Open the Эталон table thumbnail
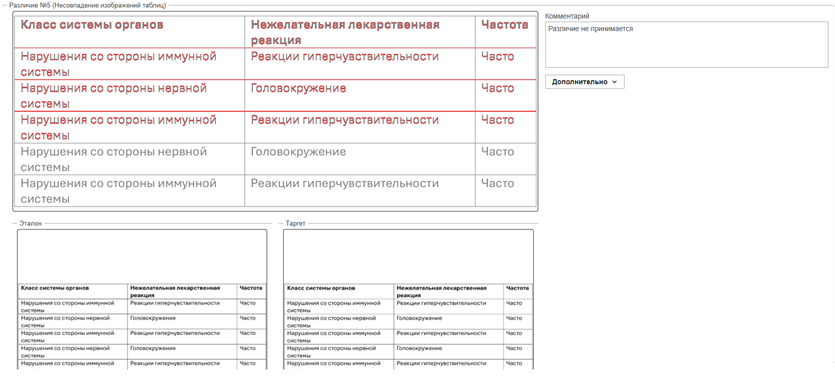 point(142,299)
